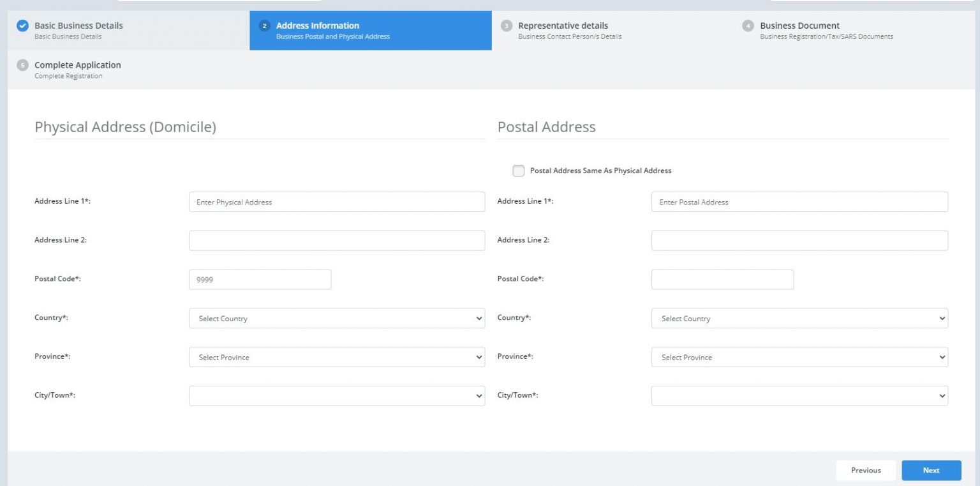Expand the physical address Province dropdown

[x=336, y=358]
